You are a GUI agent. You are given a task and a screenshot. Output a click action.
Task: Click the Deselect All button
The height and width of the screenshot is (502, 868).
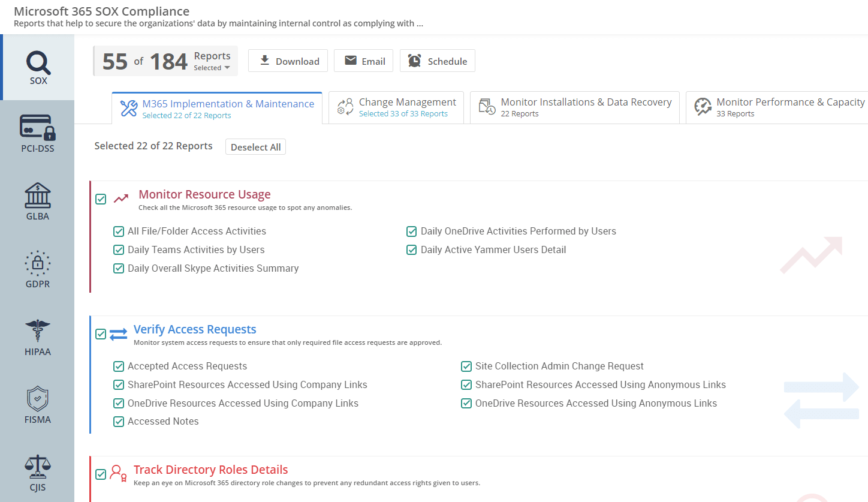coord(255,146)
